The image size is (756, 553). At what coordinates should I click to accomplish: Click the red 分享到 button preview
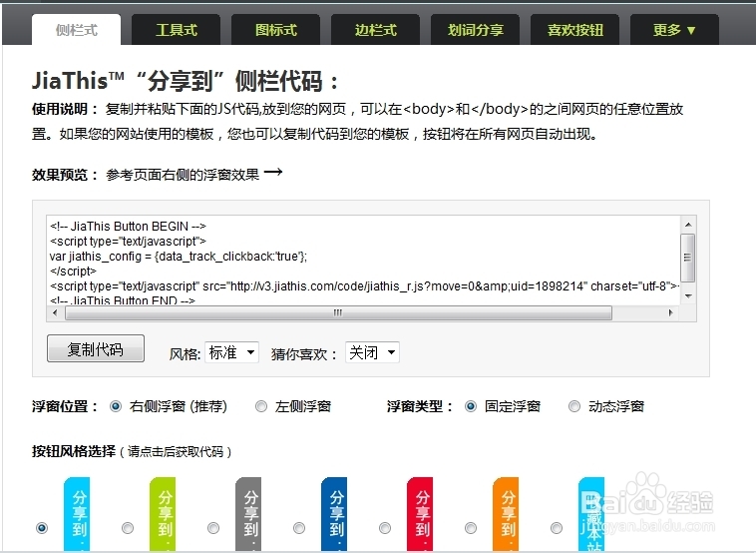420,514
